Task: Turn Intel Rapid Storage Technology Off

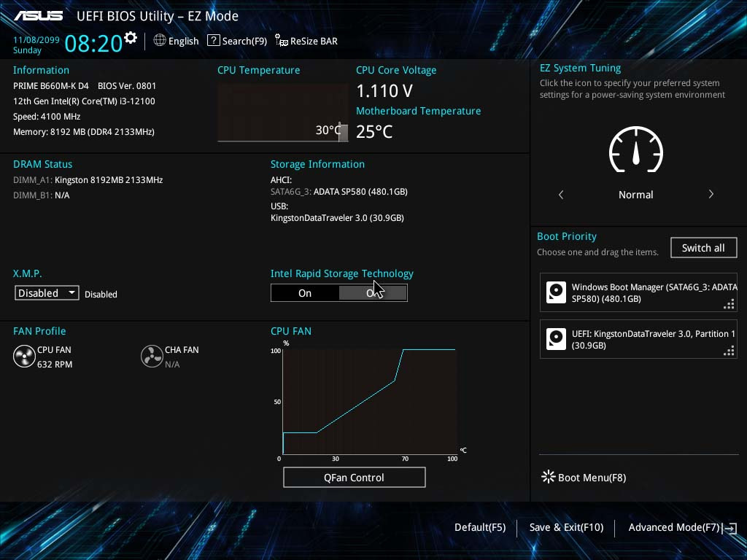Action: [373, 293]
